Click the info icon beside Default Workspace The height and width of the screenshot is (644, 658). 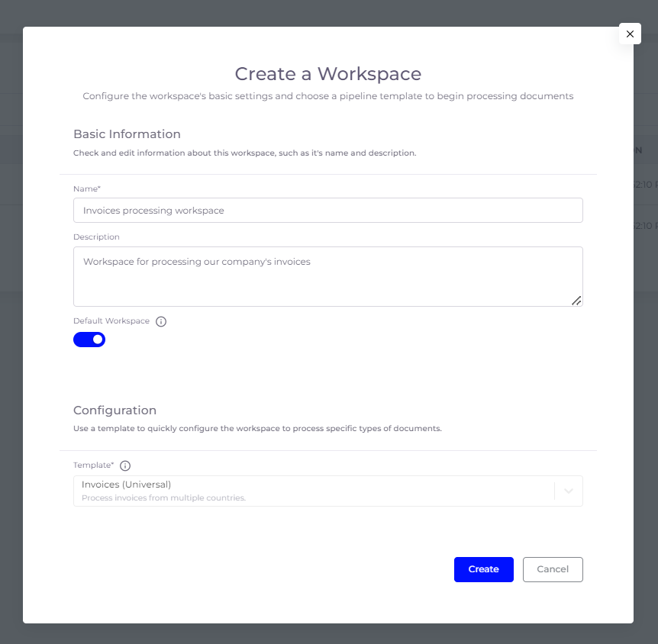(x=161, y=321)
